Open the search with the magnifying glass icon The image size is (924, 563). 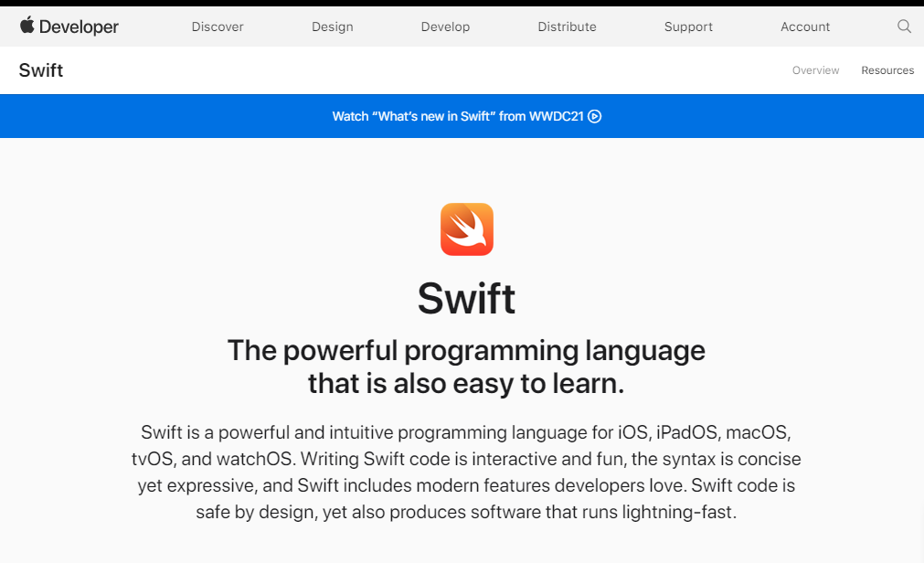(904, 27)
